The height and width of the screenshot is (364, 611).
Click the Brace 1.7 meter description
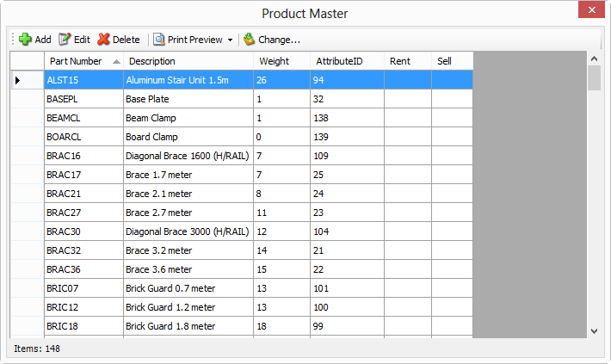[188, 175]
